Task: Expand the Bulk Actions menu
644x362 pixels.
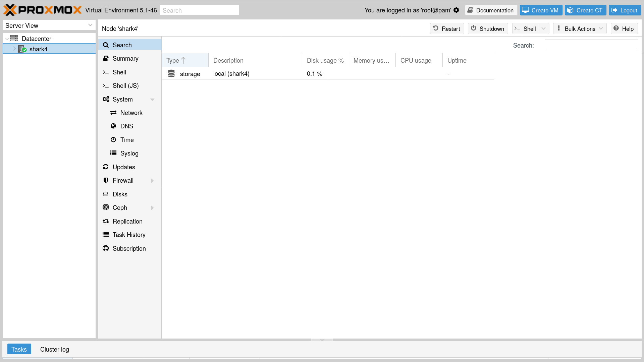Action: tap(580, 28)
